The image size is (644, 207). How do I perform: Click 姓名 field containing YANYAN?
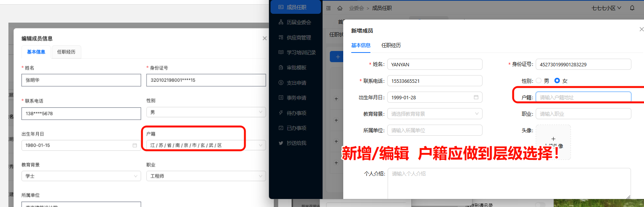[435, 64]
